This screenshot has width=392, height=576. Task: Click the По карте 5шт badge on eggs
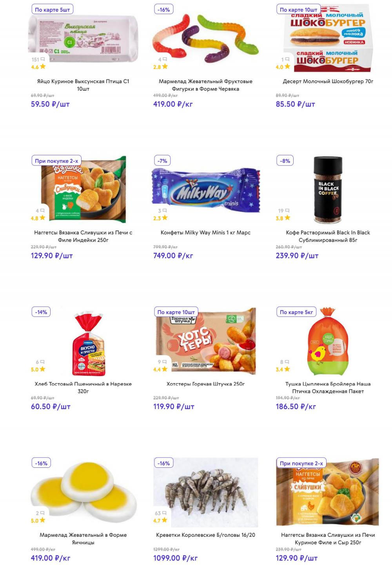53,9
